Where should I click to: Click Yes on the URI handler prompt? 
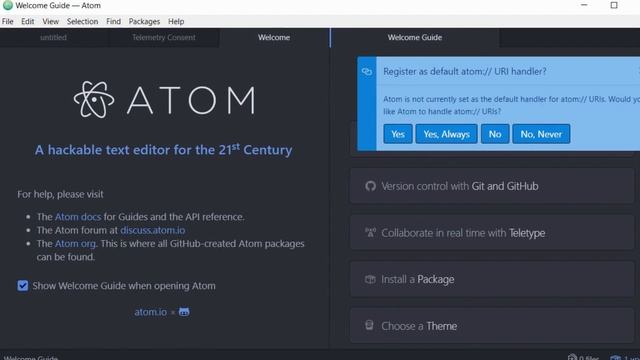pyautogui.click(x=398, y=134)
